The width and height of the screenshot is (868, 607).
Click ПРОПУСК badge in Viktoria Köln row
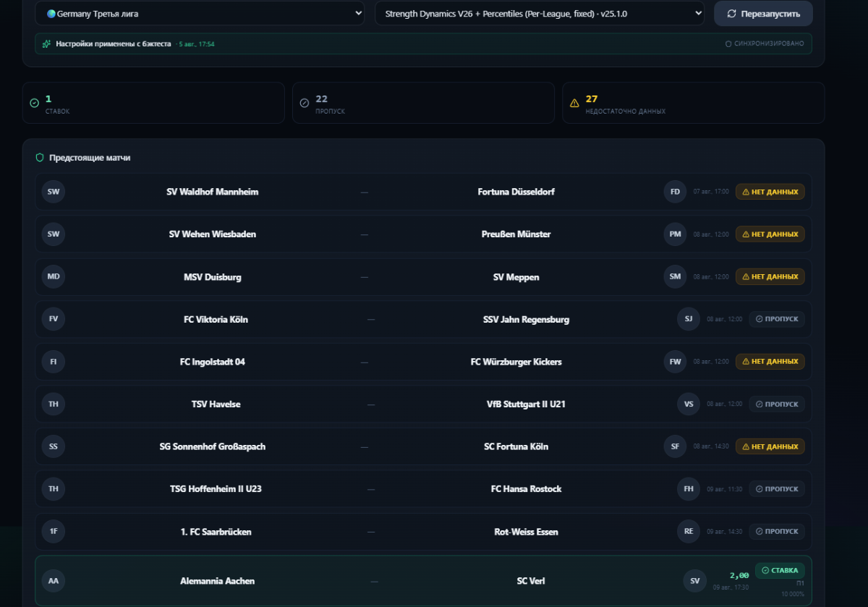(x=777, y=319)
